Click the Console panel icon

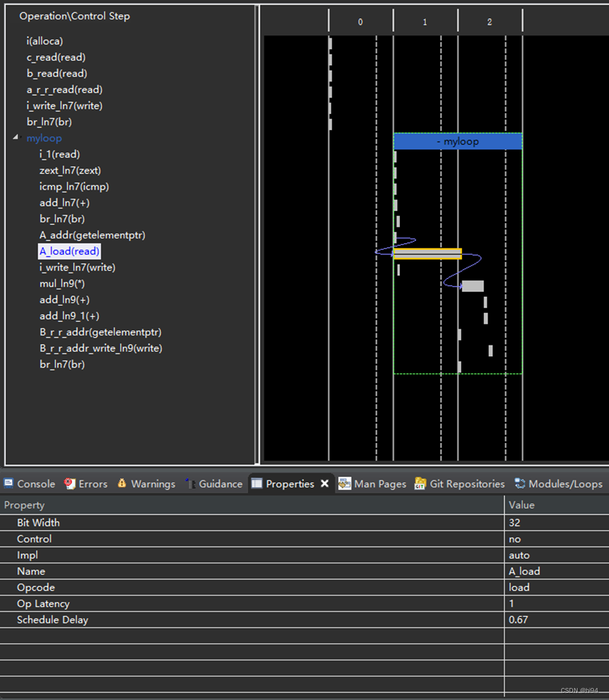[x=9, y=484]
